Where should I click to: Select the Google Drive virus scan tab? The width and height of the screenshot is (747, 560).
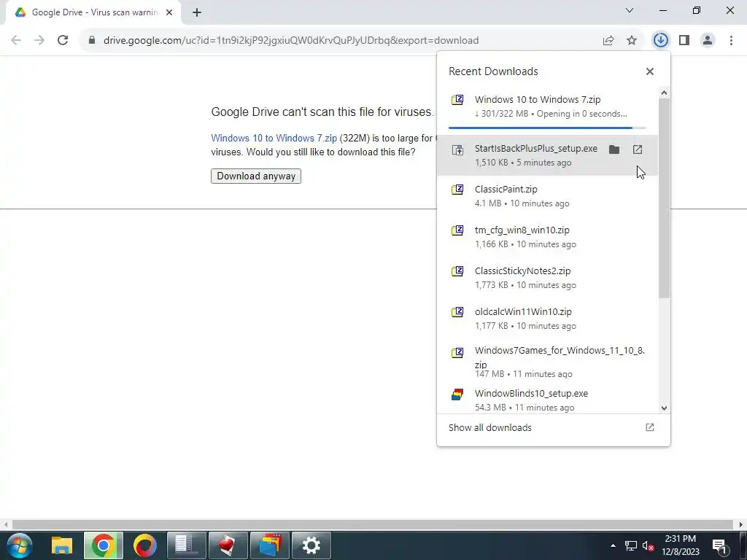tap(93, 13)
